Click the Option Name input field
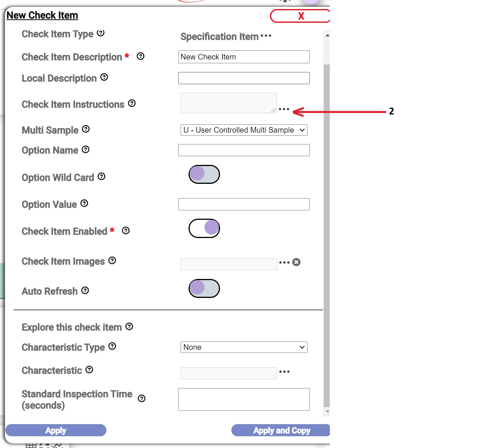This screenshot has width=504, height=448. point(244,150)
